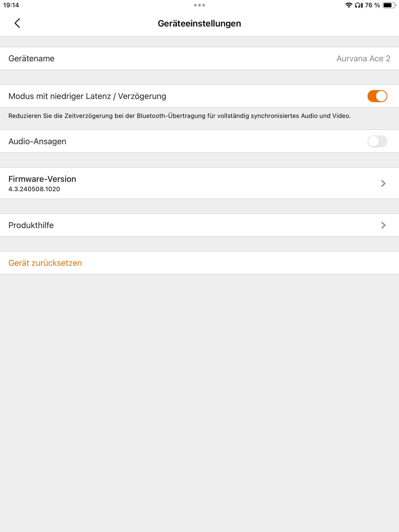This screenshot has height=532, width=399.
Task: Tap the Audio-Ansagen label
Action: coord(37,141)
